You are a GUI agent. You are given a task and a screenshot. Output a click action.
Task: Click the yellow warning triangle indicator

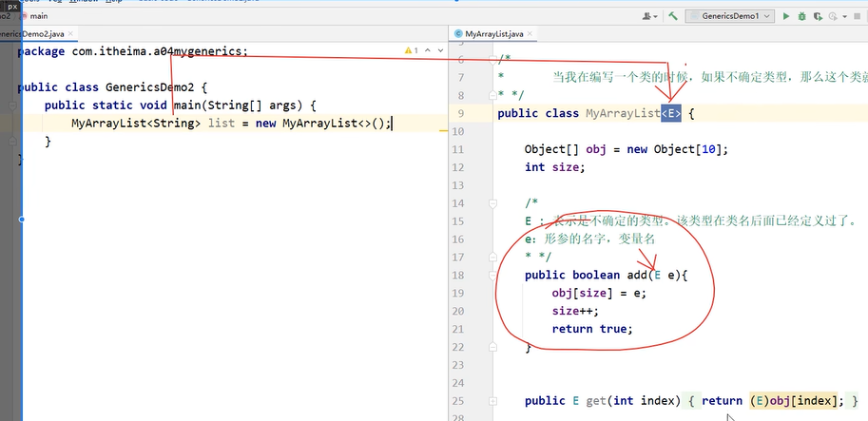coord(410,50)
